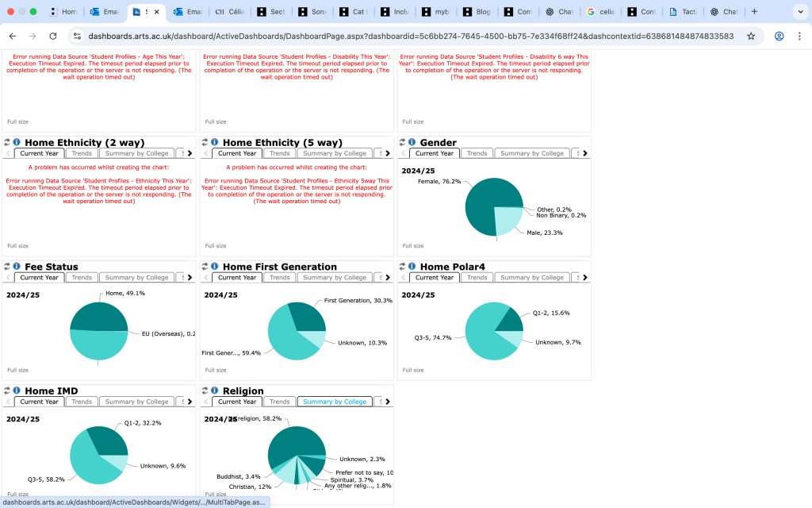Select Trends tab in Home First Generation
The height and width of the screenshot is (508, 812).
[280, 277]
